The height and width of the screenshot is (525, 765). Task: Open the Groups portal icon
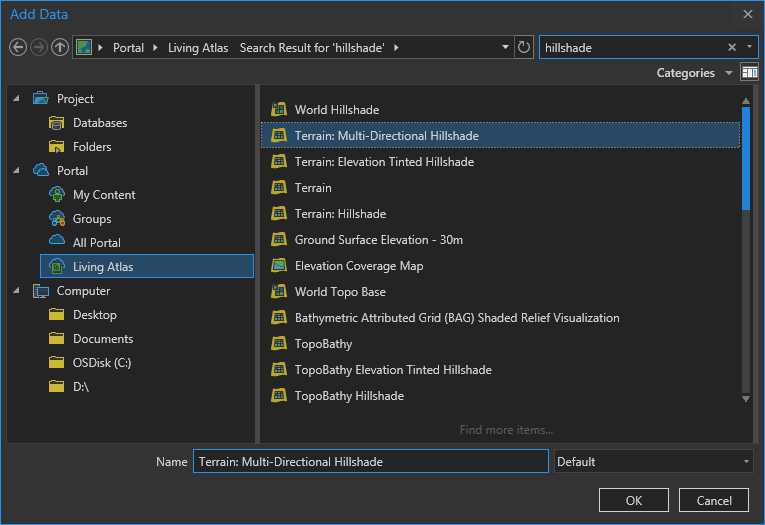pyautogui.click(x=57, y=219)
